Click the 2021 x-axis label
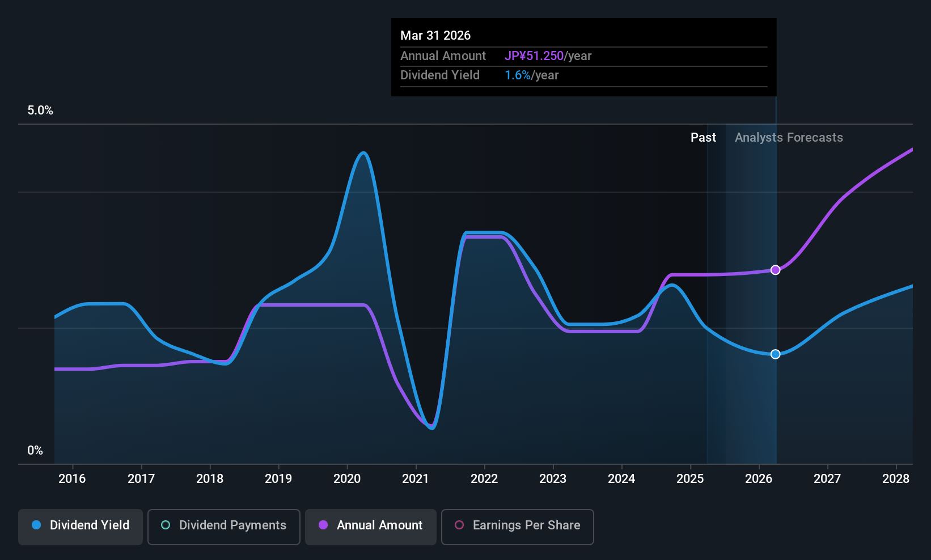 pyautogui.click(x=416, y=479)
